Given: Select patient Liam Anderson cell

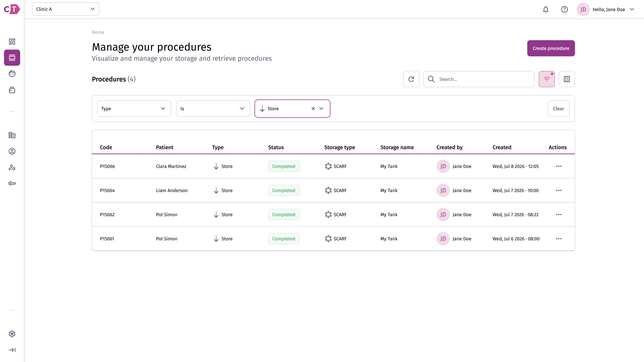Looking at the screenshot, I should click(172, 190).
